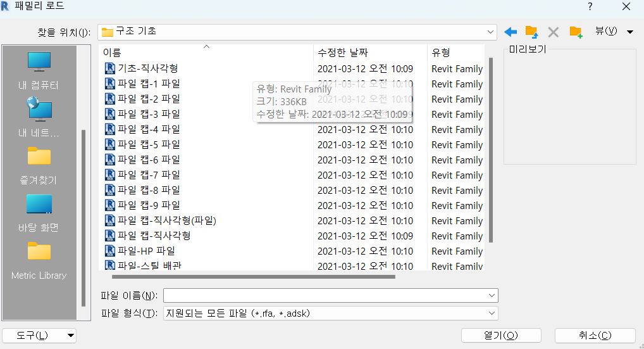The width and height of the screenshot is (644, 349).
Task: Open the 도구(L) tools dropdown
Action: pos(39,336)
